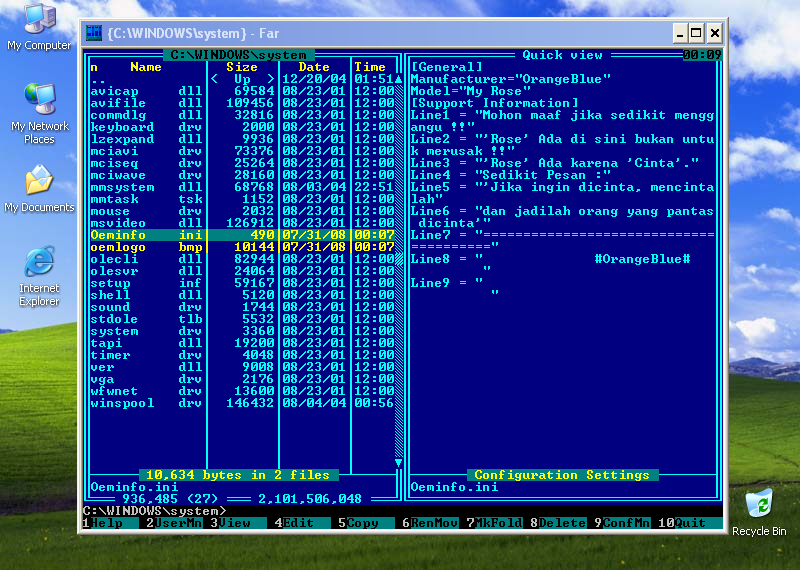
Task: Select the avicap dll file row
Action: (242, 91)
